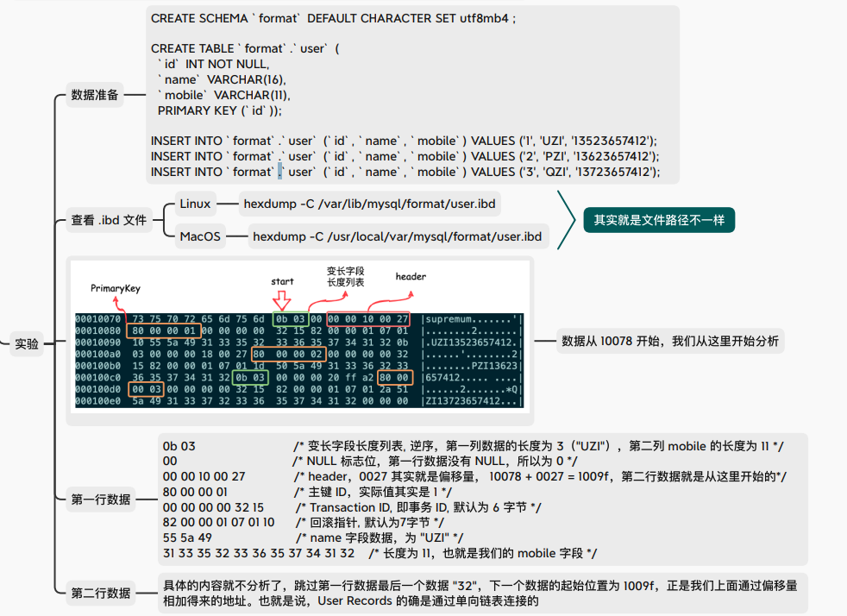Viewport: 847px width, 616px height.
Task: Select the MacOS child node
Action: point(200,236)
